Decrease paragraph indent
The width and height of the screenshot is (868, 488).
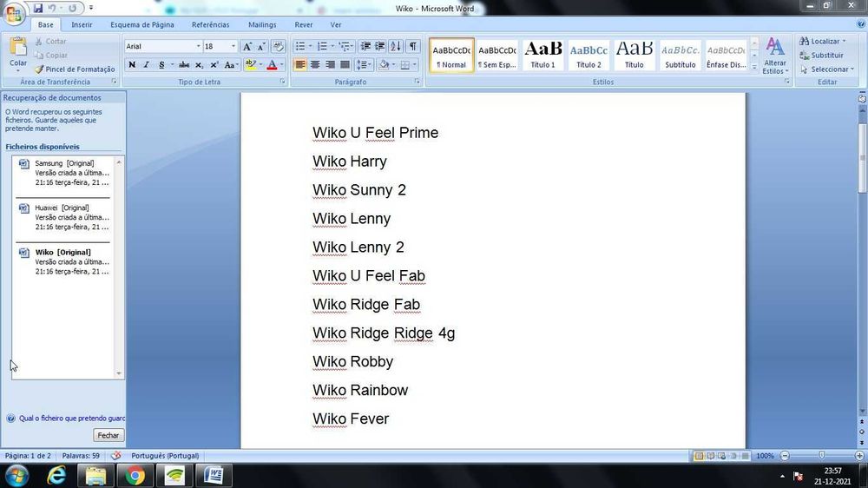[365, 47]
